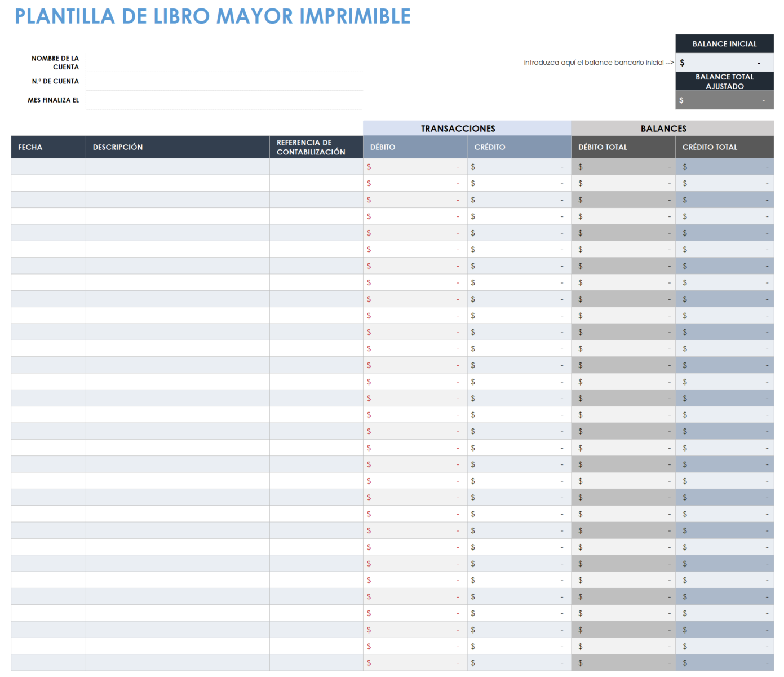Select the BALANCE TOTAL AJUSTADO value cell

click(724, 100)
